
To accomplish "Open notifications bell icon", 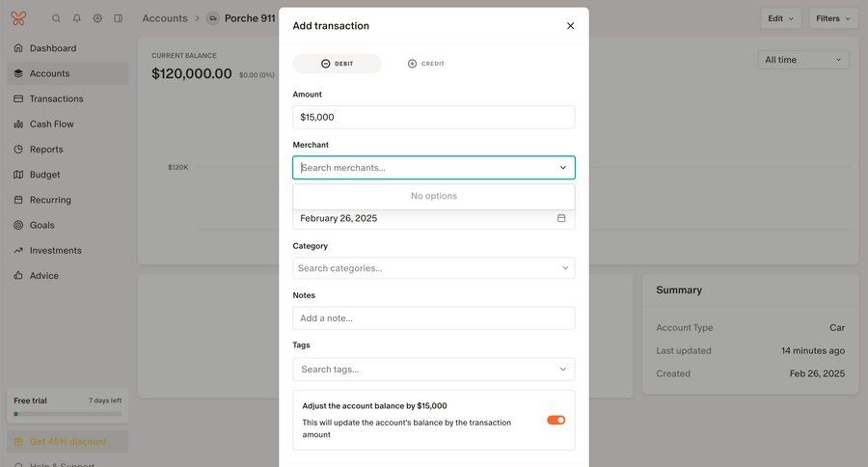I will pos(77,18).
